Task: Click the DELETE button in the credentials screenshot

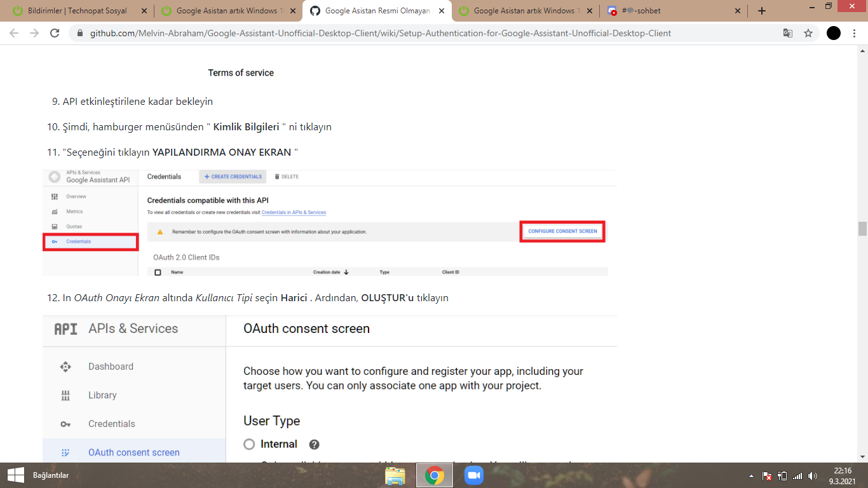Action: (x=287, y=177)
